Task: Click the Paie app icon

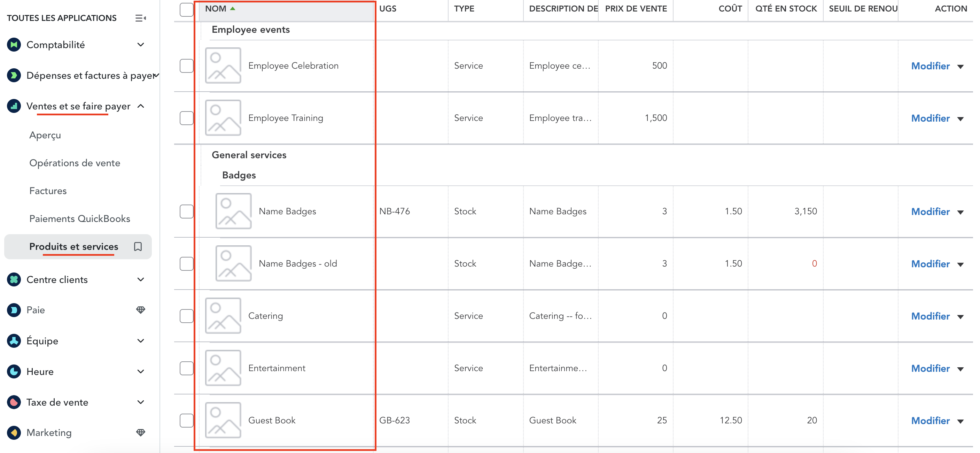Action: pos(14,310)
